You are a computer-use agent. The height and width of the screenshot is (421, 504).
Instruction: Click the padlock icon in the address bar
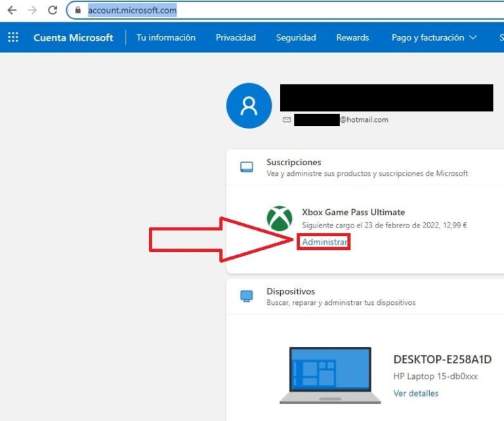(78, 10)
